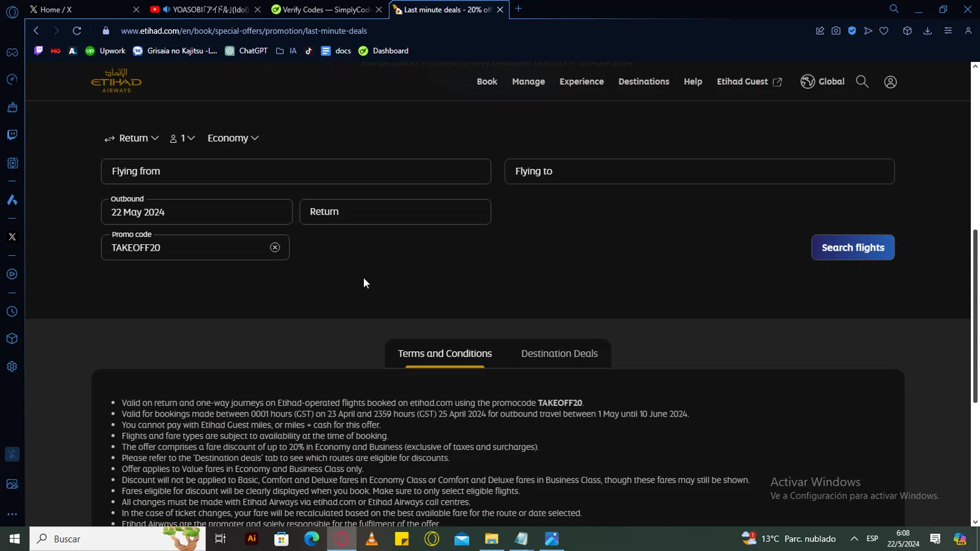The height and width of the screenshot is (551, 980).
Task: Open Adobe Illustrator from taskbar
Action: click(x=252, y=539)
